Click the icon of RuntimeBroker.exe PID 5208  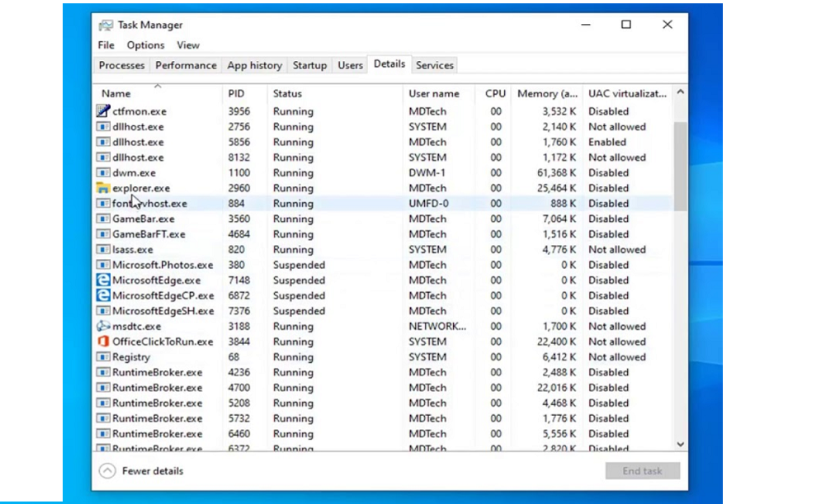pos(103,403)
